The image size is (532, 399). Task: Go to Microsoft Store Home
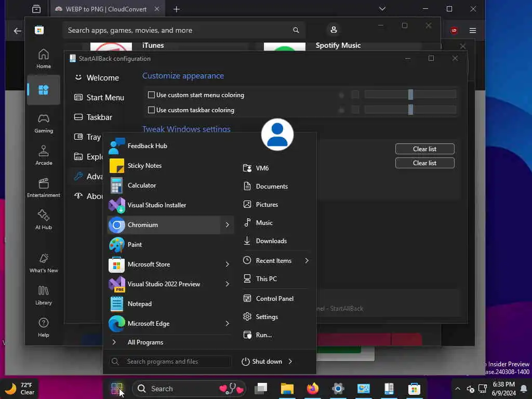[44, 59]
